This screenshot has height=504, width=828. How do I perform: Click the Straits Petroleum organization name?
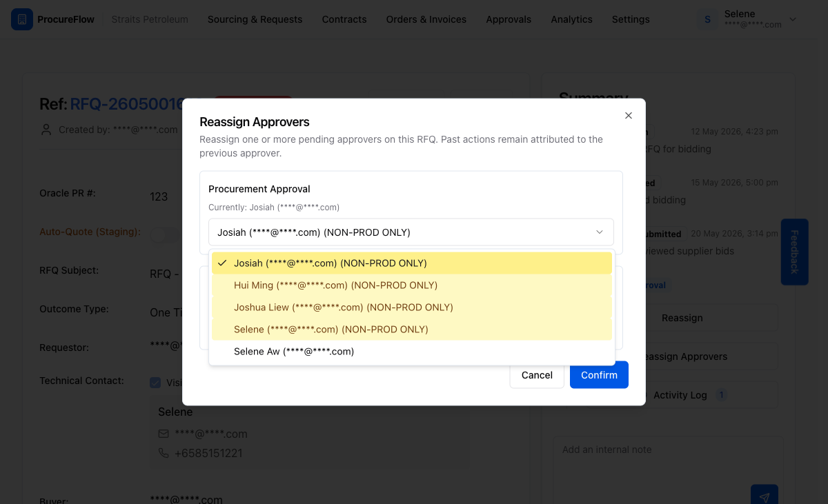150,19
